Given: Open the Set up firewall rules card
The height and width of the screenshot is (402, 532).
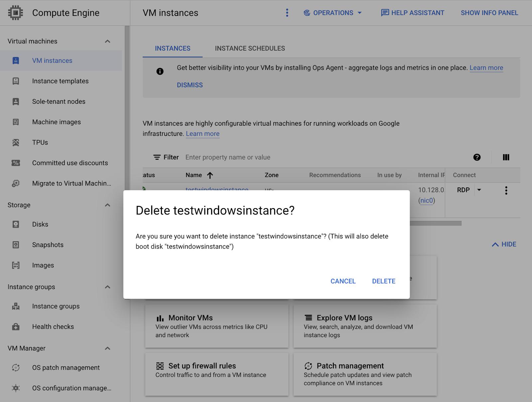Looking at the screenshot, I should coord(217,374).
